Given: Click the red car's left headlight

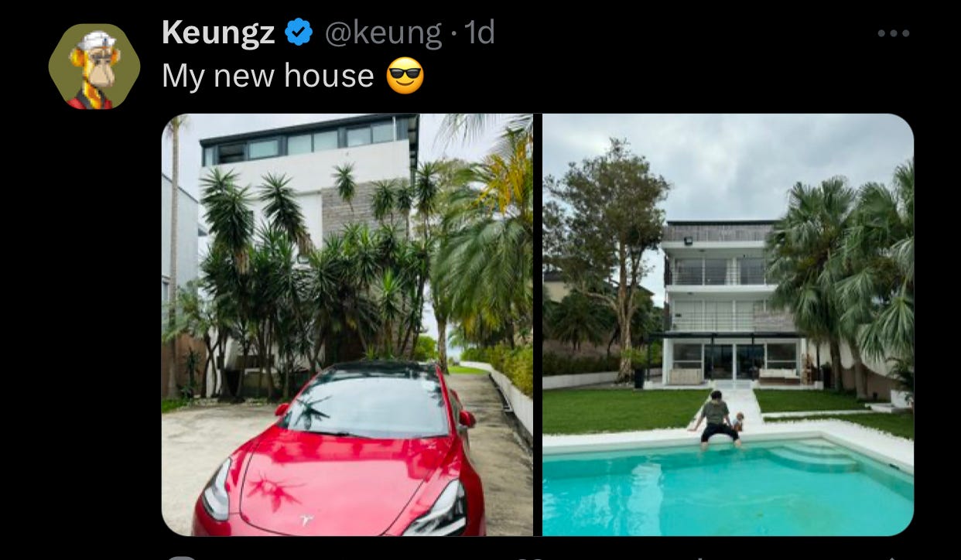Looking at the screenshot, I should coord(217,489).
